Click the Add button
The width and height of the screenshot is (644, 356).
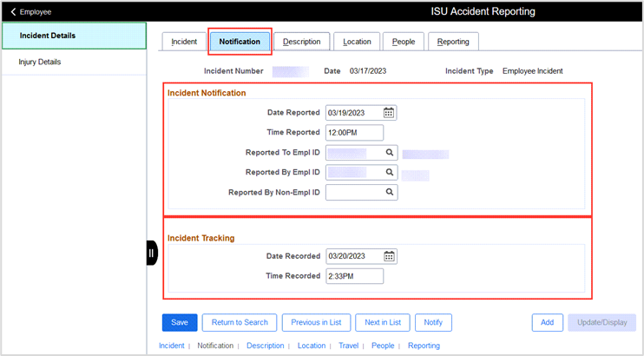click(547, 323)
